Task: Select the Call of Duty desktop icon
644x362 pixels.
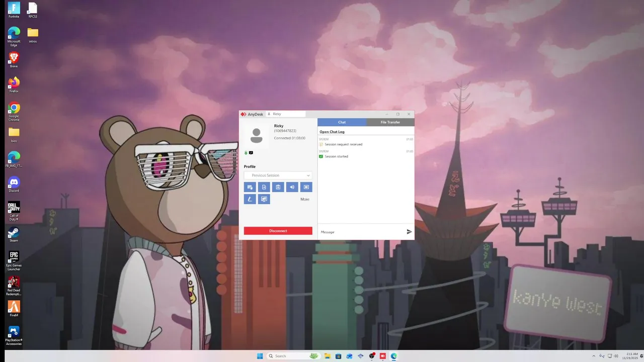Action: (x=14, y=211)
